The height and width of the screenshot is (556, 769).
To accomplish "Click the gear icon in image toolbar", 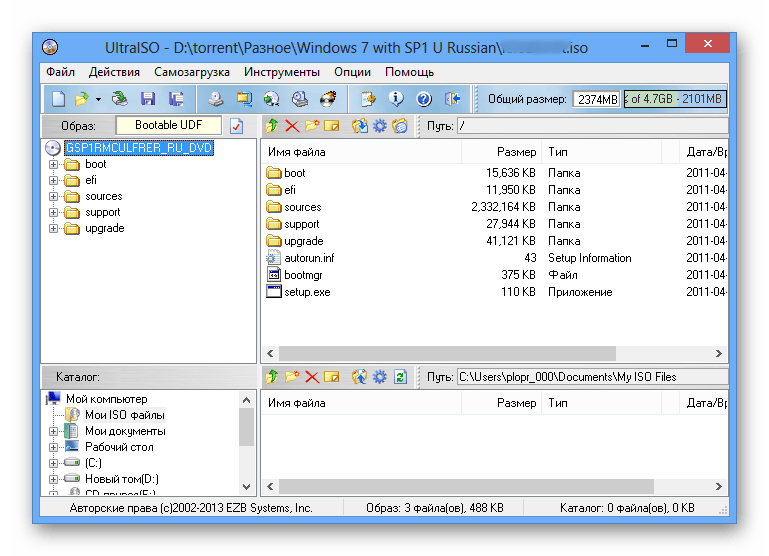I will click(x=380, y=126).
